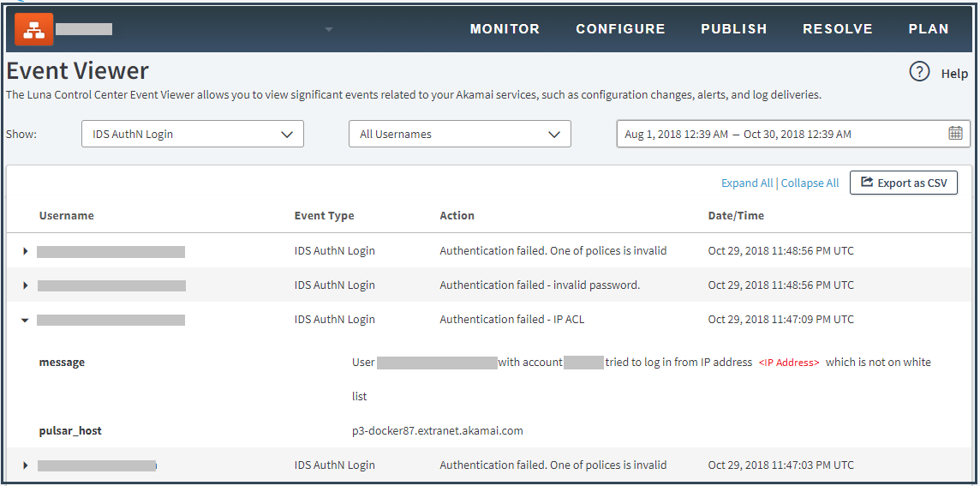Click the Collapse All link
Viewport: 980px width, 486px height.
[810, 183]
